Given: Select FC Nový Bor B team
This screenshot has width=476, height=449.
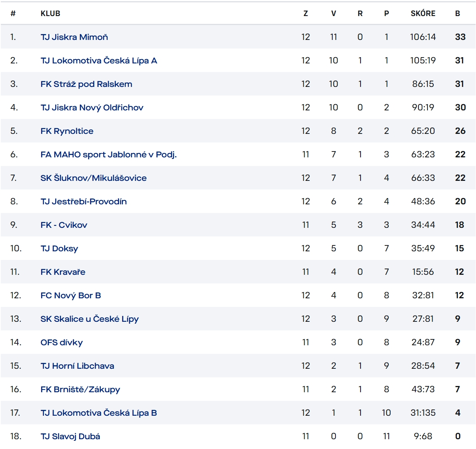Looking at the screenshot, I should point(70,296).
